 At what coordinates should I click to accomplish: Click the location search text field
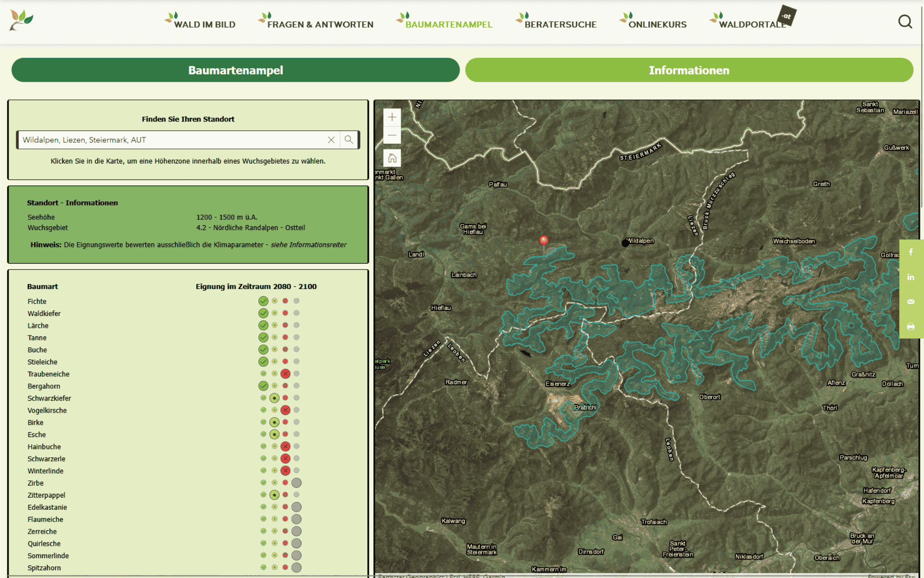click(x=171, y=140)
